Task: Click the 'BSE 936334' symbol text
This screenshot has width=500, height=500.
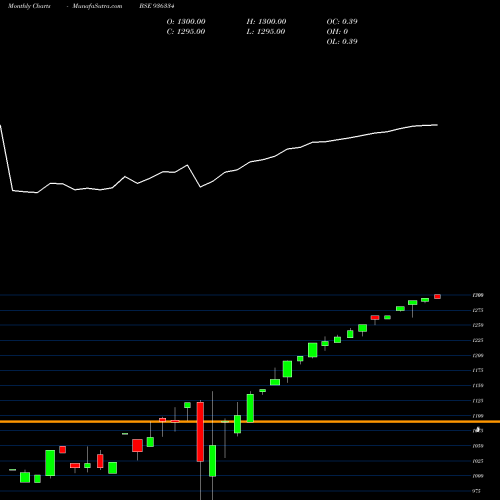Action: point(157,6)
